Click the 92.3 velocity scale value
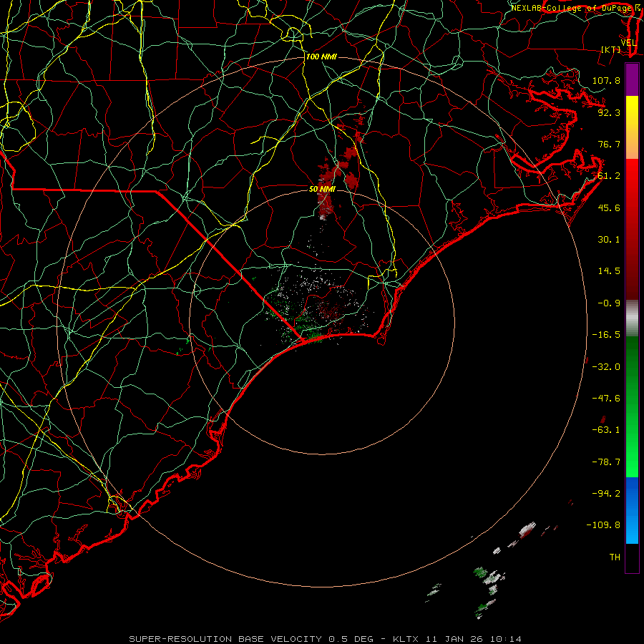The image size is (644, 644). [609, 112]
